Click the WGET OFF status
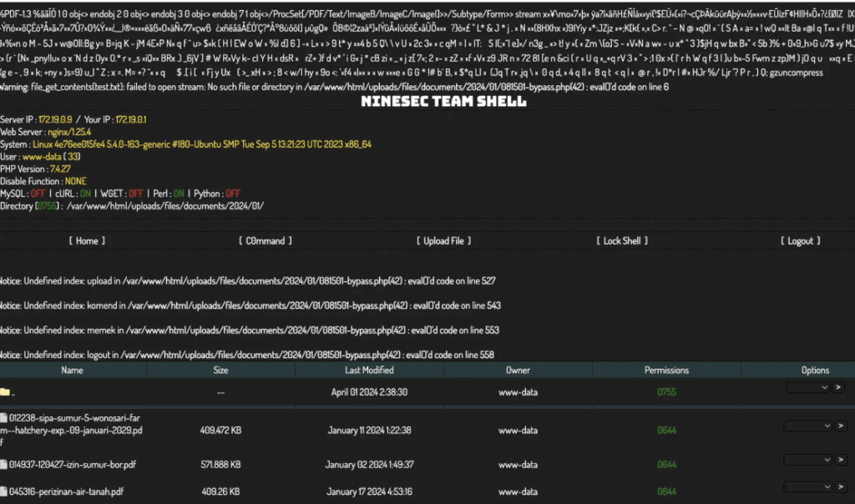 tap(136, 194)
